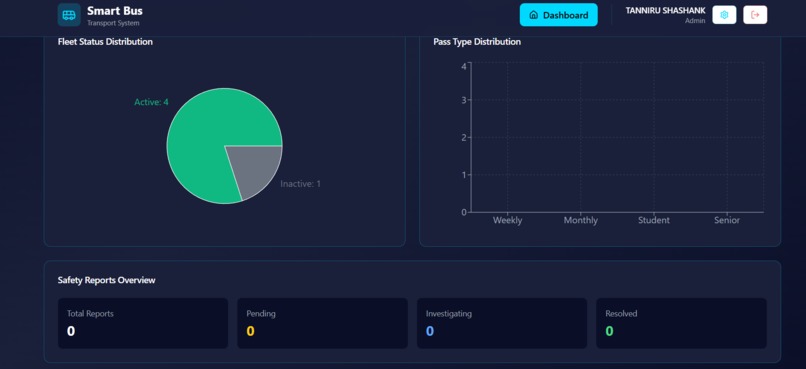
Task: Click the Weekly axis label
Action: click(x=507, y=220)
